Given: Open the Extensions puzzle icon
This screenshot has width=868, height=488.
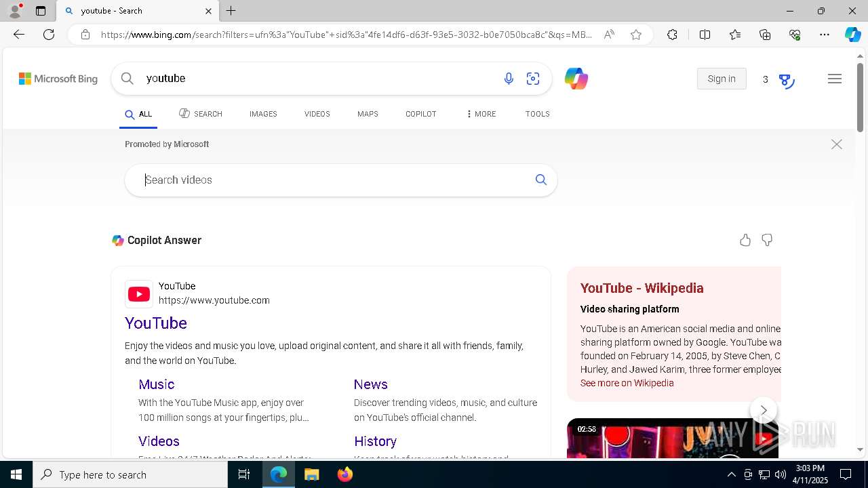Looking at the screenshot, I should click(x=672, y=35).
